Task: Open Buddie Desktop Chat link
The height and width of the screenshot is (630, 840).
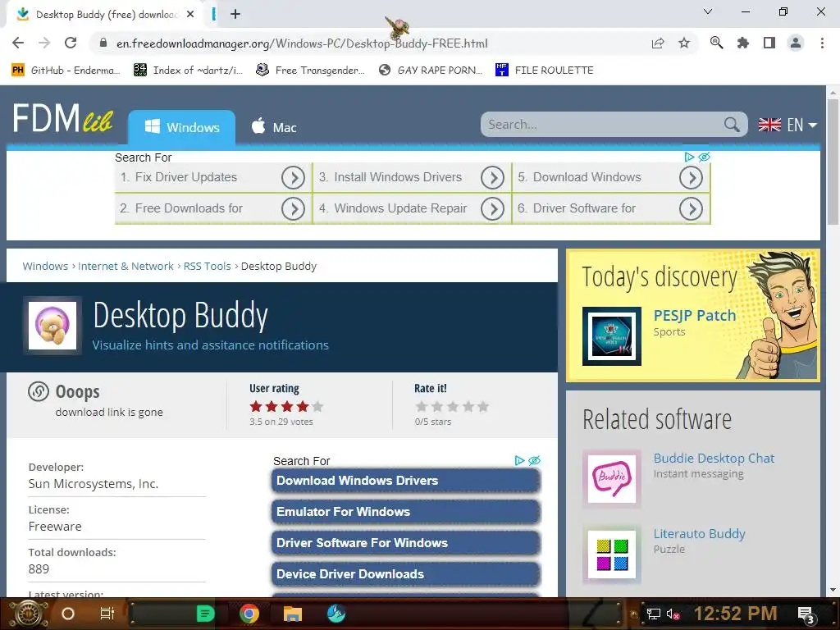Action: (x=714, y=459)
